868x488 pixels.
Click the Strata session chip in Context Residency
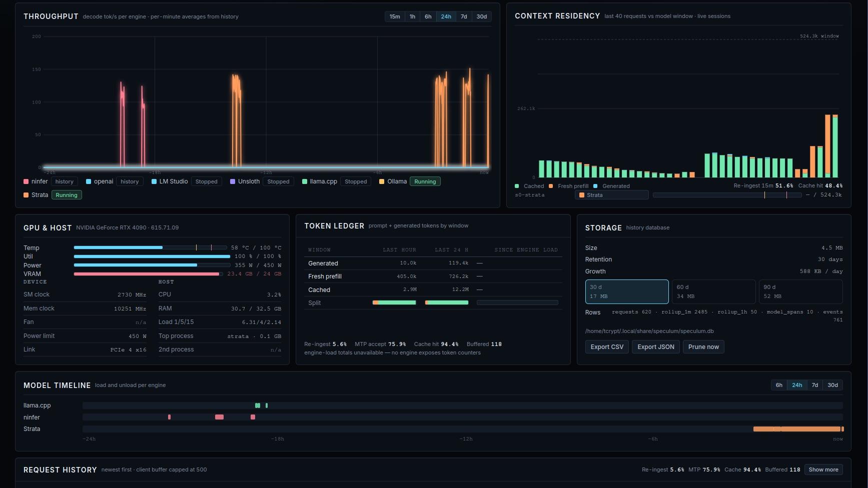[611, 195]
